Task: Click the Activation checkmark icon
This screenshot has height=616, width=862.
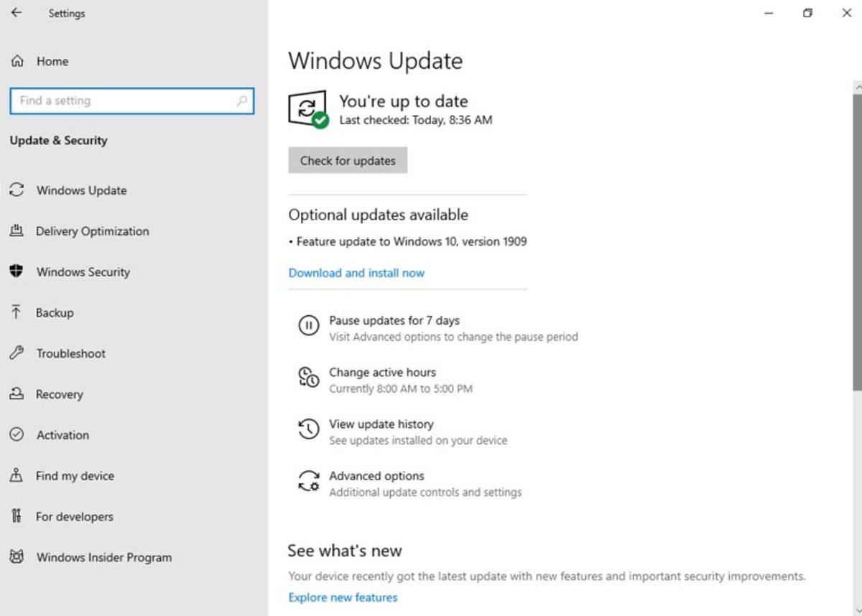Action: (16, 435)
